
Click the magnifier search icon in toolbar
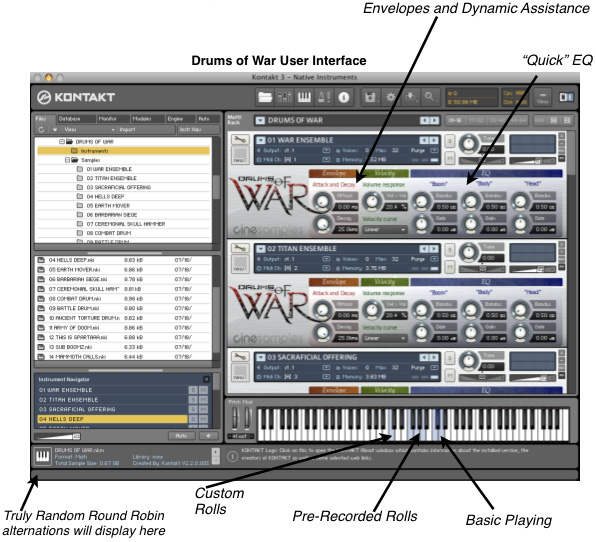pos(429,97)
